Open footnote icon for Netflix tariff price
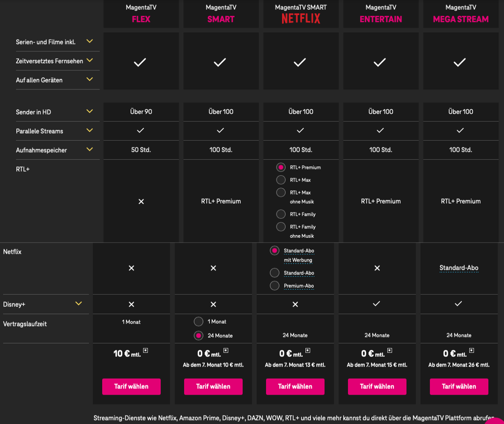The width and height of the screenshot is (504, 424). [x=308, y=350]
